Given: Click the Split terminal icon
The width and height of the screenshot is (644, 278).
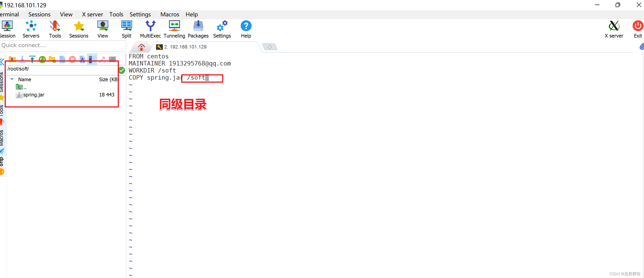Looking at the screenshot, I should coord(126,29).
